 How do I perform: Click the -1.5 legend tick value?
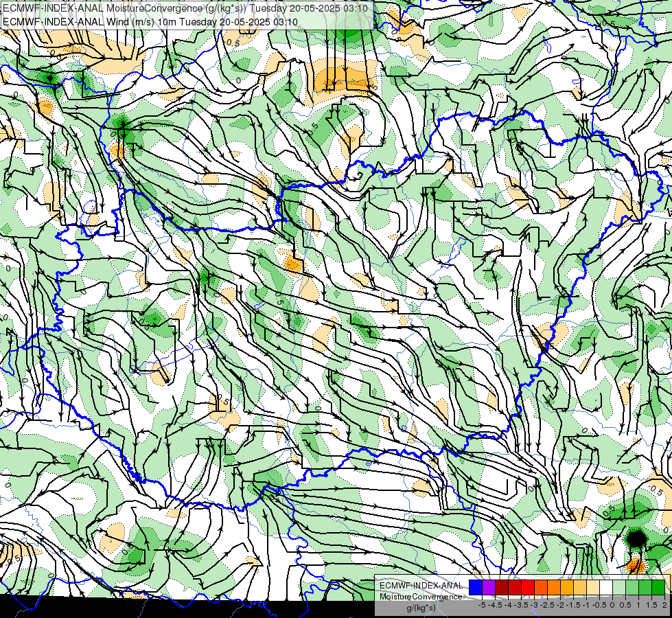pyautogui.click(x=573, y=605)
